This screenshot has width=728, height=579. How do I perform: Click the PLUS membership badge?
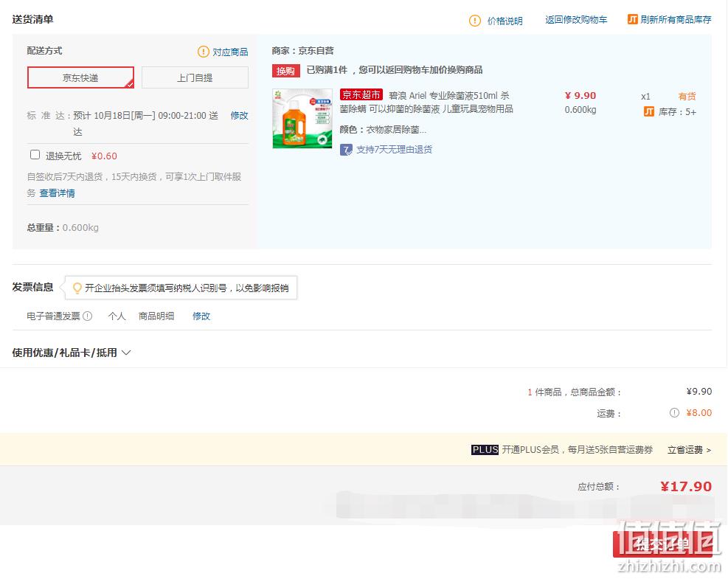click(x=485, y=449)
